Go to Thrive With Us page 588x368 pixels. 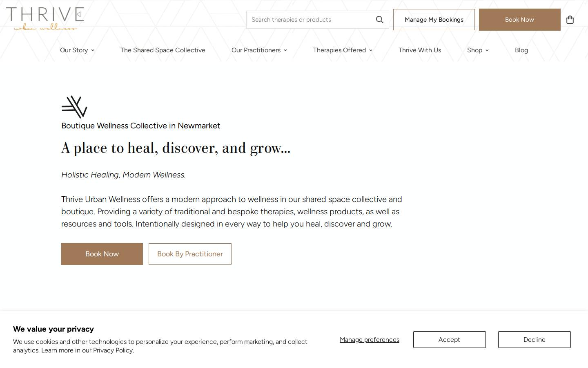click(420, 50)
